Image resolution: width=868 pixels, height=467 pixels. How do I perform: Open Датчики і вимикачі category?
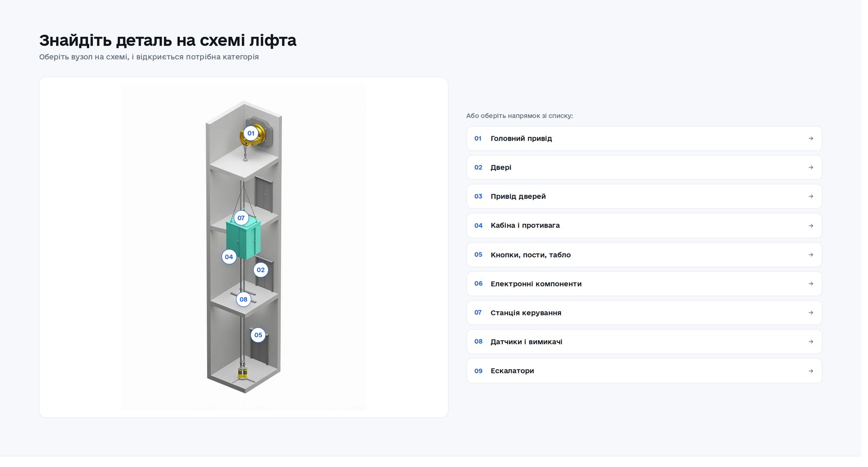point(644,341)
